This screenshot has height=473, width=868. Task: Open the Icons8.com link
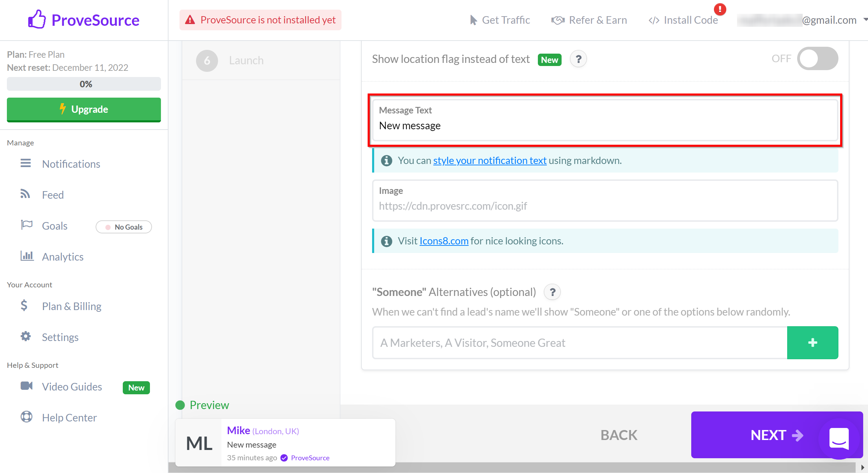click(x=444, y=241)
